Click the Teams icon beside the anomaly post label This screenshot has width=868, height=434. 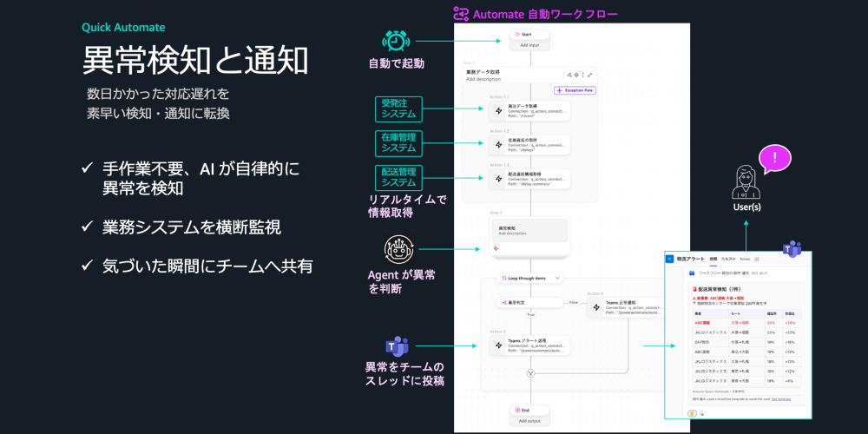click(x=397, y=346)
